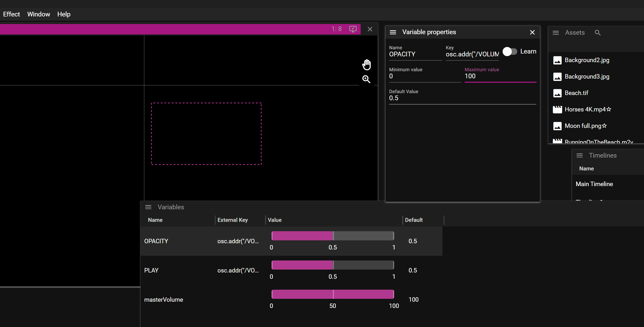Close the Variable properties panel
644x327 pixels.
click(532, 32)
